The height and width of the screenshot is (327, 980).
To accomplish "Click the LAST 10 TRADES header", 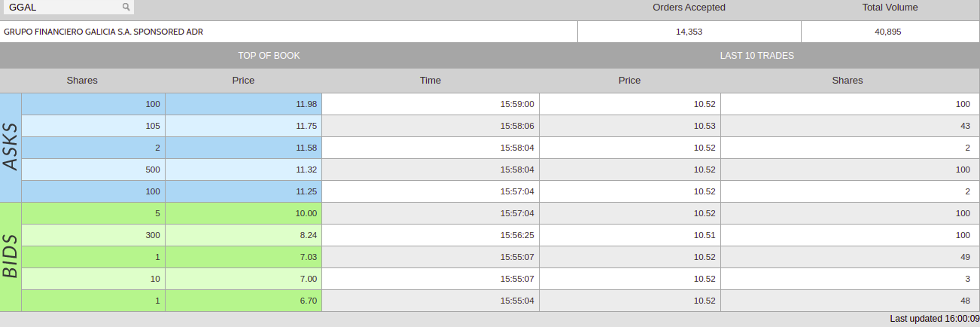I will tap(756, 56).
